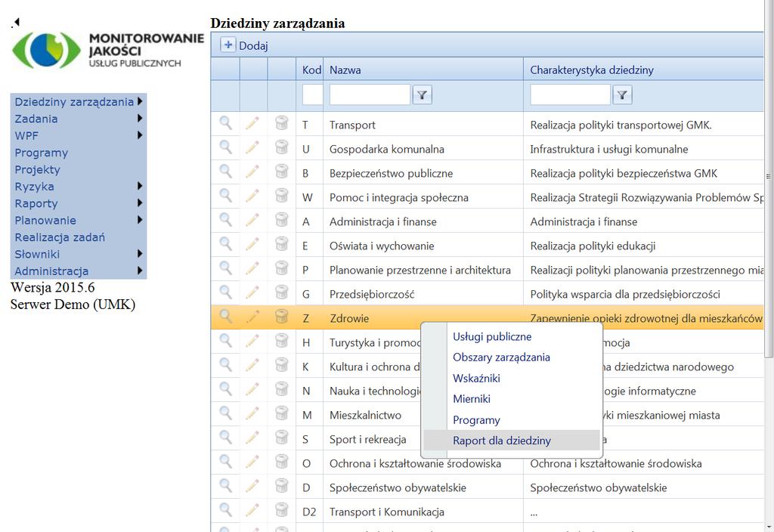Sort by Charakterystyka dziedziny header
This screenshot has width=774, height=532.
point(592,70)
